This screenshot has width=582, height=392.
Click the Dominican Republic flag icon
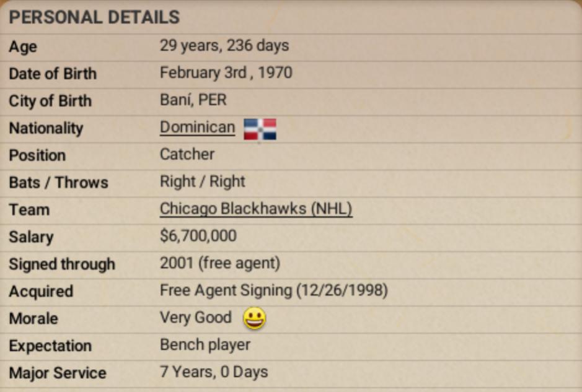tap(260, 129)
